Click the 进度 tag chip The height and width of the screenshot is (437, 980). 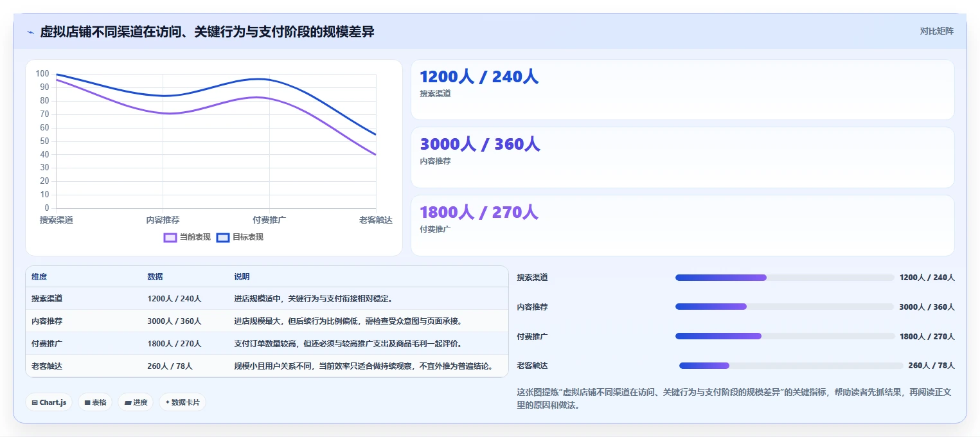pyautogui.click(x=136, y=402)
